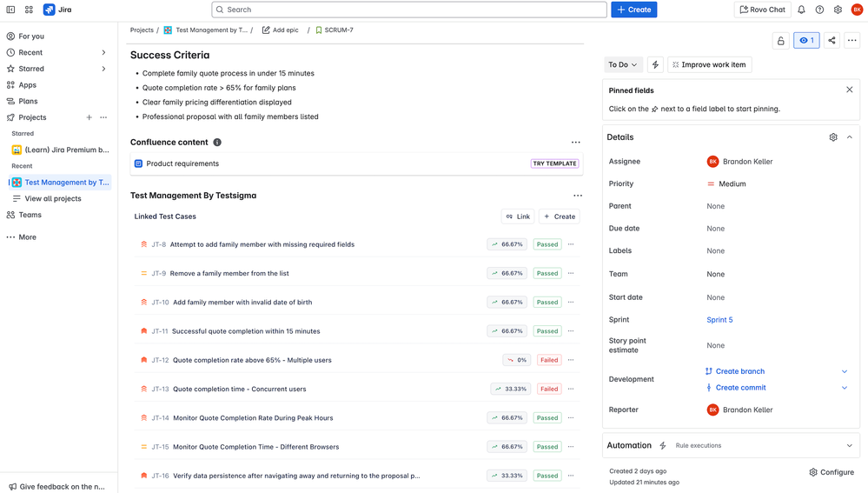The width and height of the screenshot is (868, 493).
Task: Click the Confluence content info icon
Action: [217, 143]
